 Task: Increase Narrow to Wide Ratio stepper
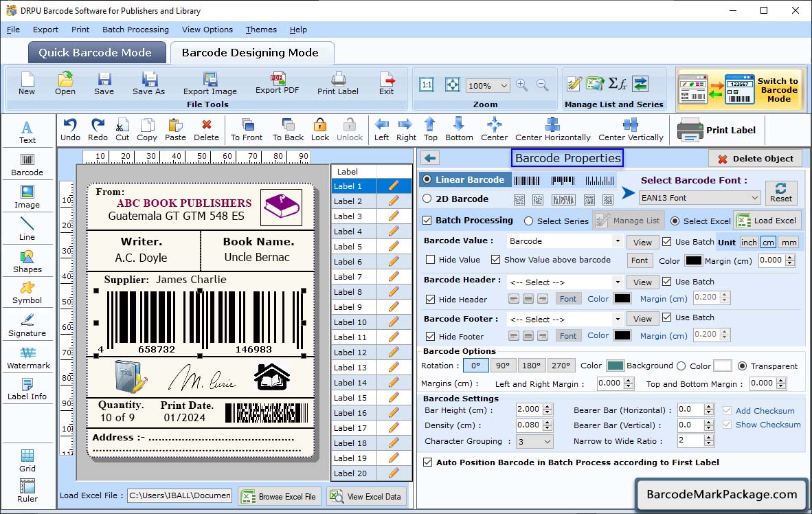pos(709,438)
